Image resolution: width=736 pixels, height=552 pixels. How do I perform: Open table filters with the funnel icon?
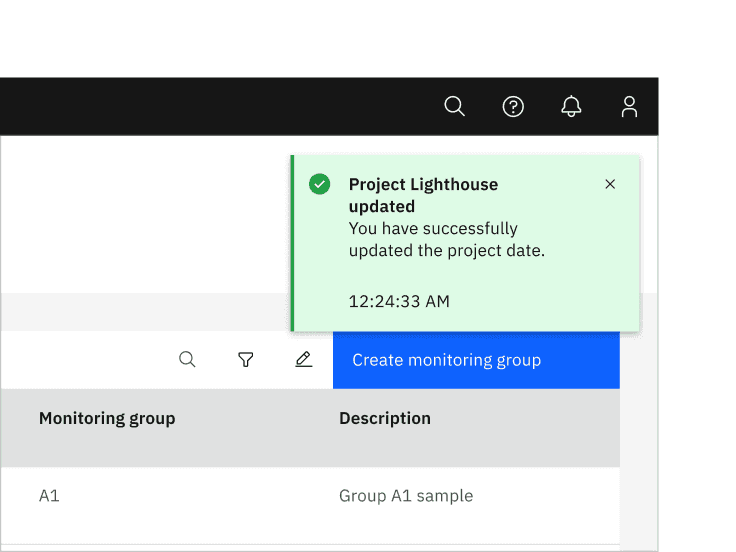(x=245, y=360)
